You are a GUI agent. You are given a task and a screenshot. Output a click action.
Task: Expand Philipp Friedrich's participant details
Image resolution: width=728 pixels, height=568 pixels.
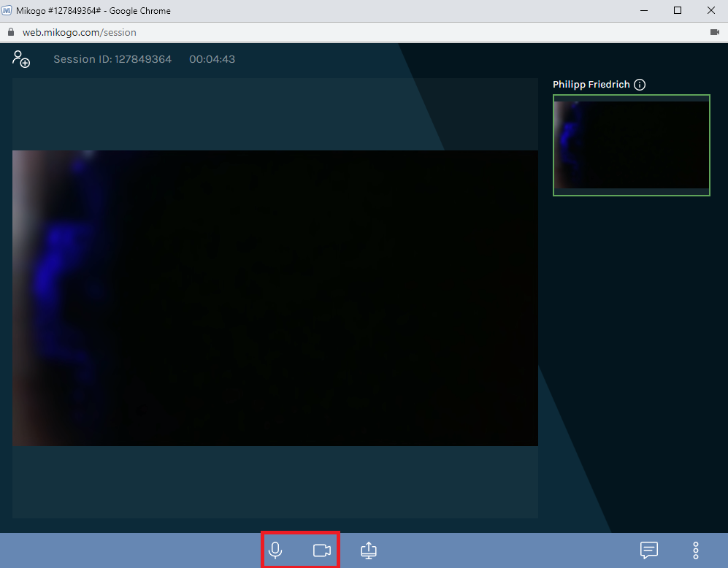click(640, 84)
